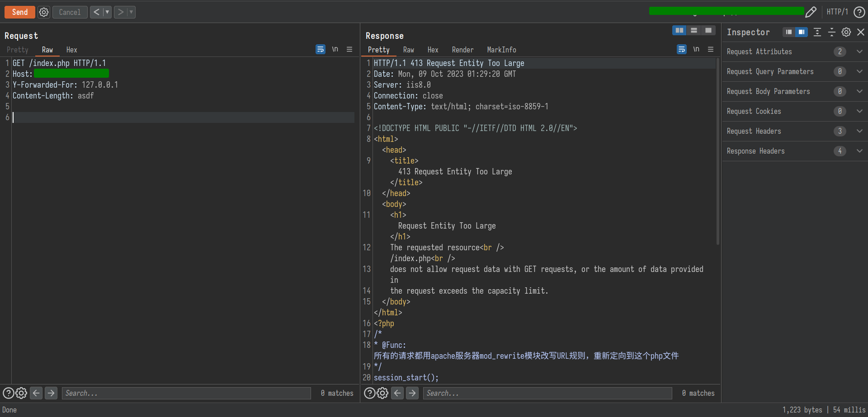Click the Inspector expand all sections icon

point(817,32)
